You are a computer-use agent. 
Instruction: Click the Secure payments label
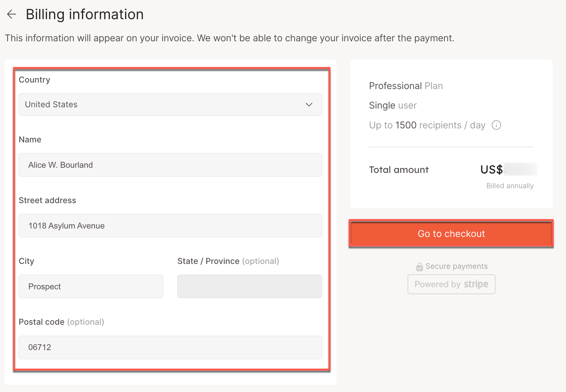pos(456,266)
